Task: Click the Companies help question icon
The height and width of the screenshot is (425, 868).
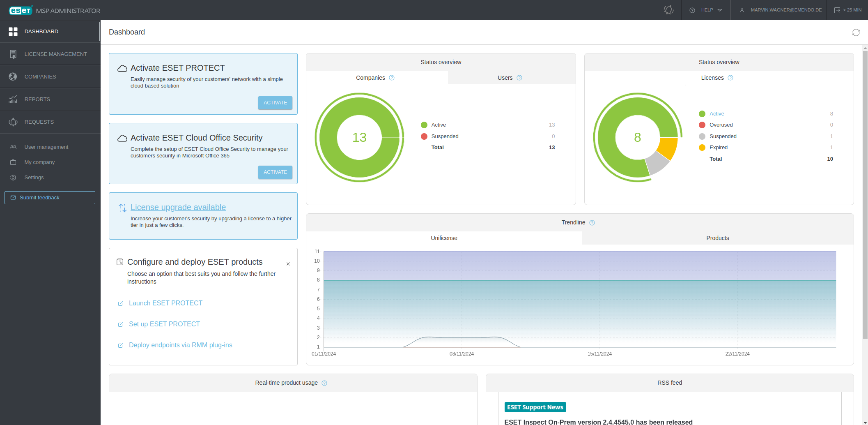Action: pyautogui.click(x=392, y=78)
